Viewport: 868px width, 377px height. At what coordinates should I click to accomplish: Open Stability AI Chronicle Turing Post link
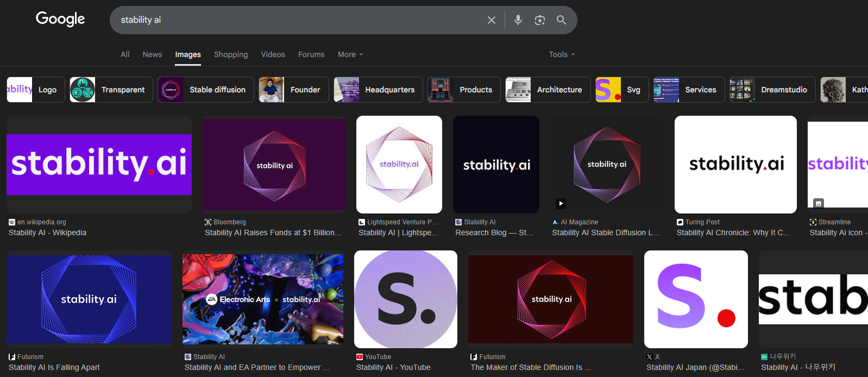tap(734, 233)
